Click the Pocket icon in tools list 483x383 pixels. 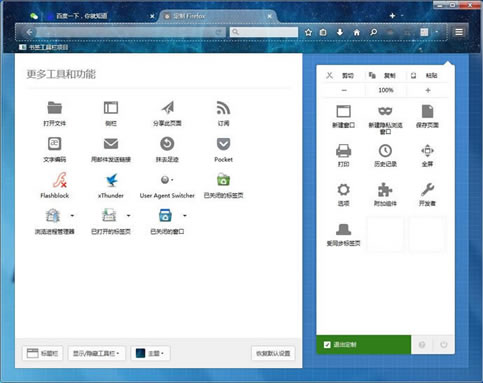click(x=223, y=144)
